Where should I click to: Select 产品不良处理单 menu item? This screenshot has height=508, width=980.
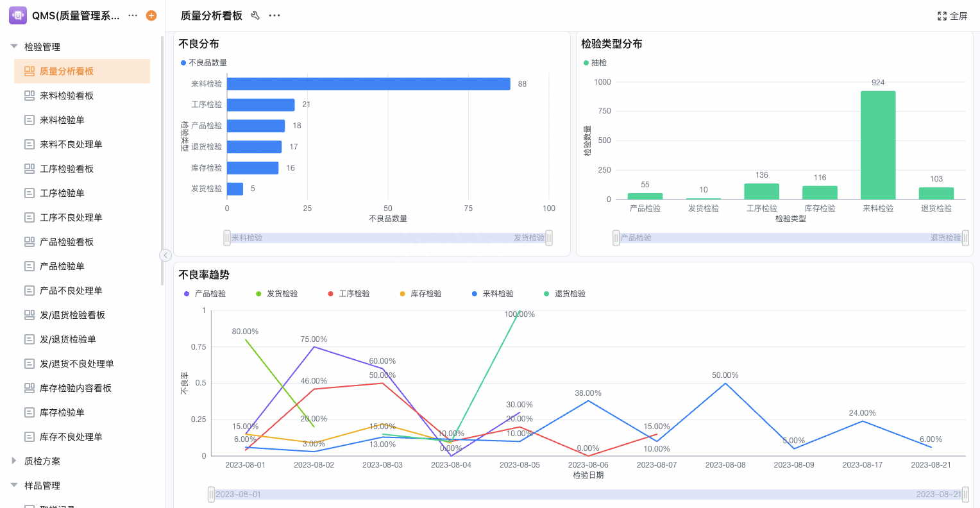pyautogui.click(x=71, y=291)
